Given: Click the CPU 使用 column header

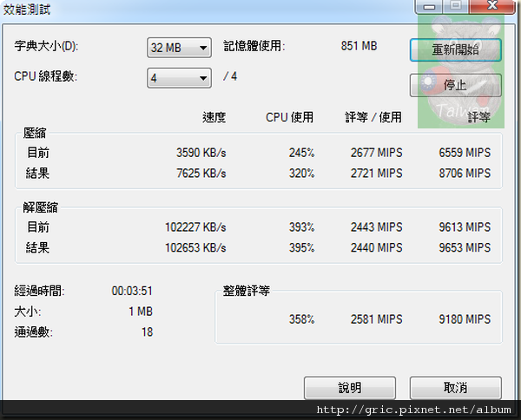Looking at the screenshot, I should [x=289, y=117].
